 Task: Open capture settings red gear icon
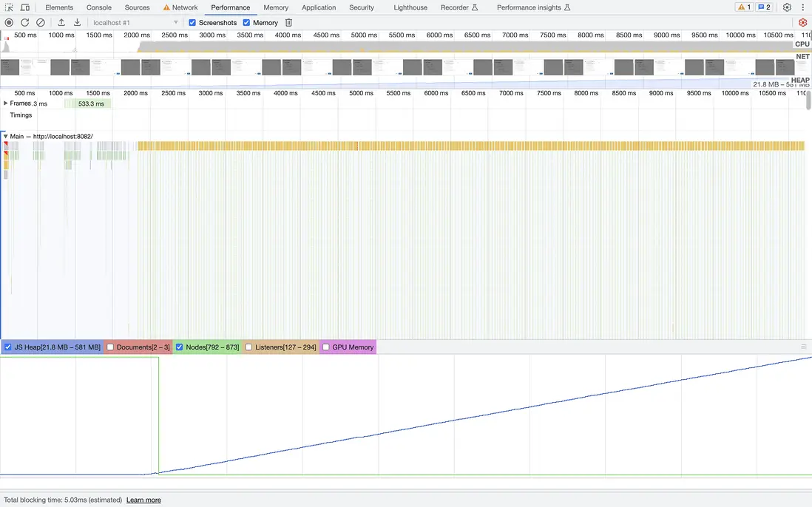[802, 22]
